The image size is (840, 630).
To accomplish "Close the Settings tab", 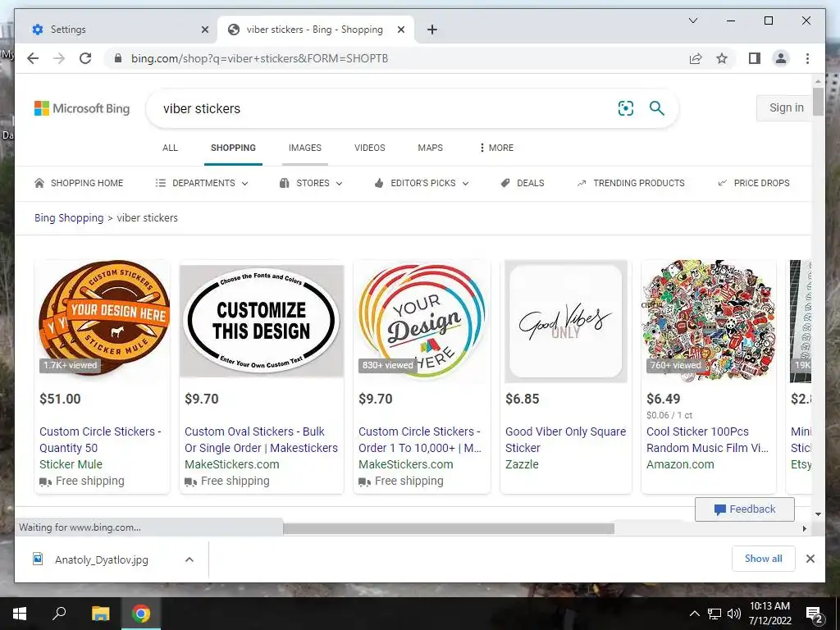I will coord(204,30).
